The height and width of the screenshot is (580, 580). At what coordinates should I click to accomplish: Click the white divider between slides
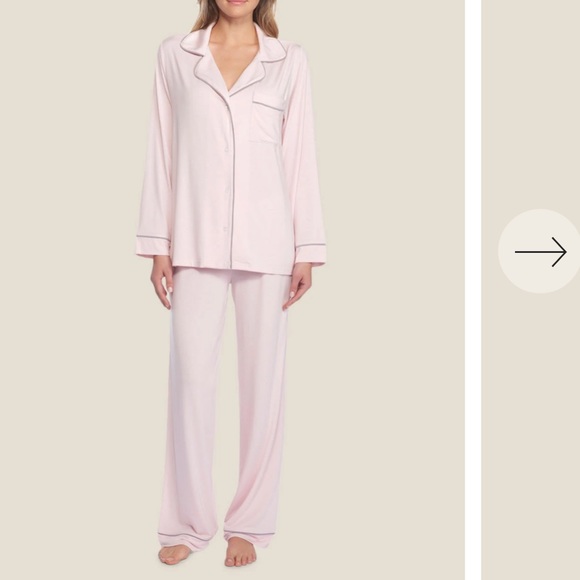(473, 290)
